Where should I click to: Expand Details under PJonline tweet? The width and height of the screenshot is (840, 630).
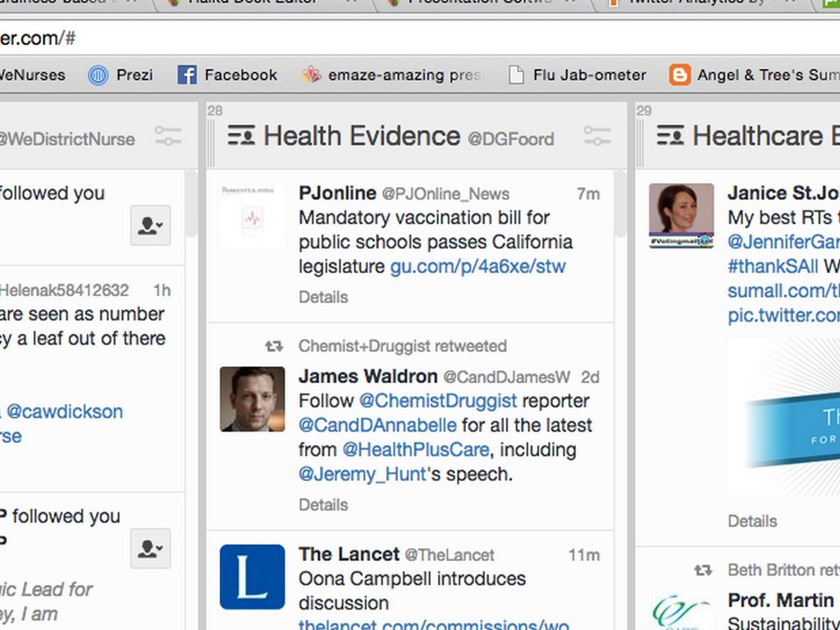323,297
